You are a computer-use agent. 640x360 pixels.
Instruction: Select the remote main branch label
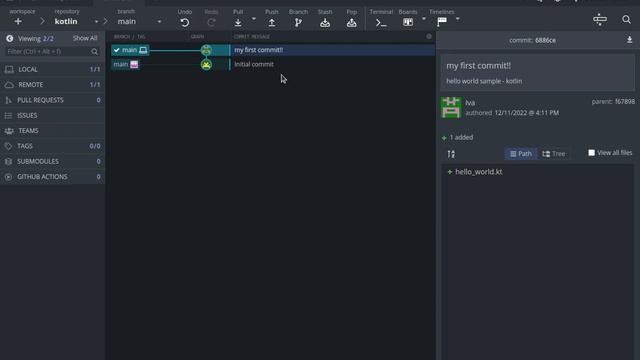126,64
